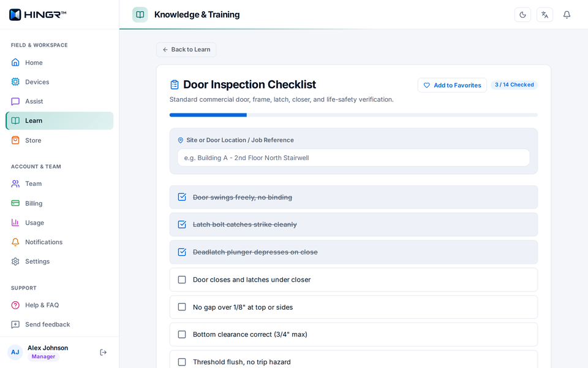Uncheck Latch bolt catches strike cleanly
This screenshot has width=588, height=368.
tap(182, 224)
